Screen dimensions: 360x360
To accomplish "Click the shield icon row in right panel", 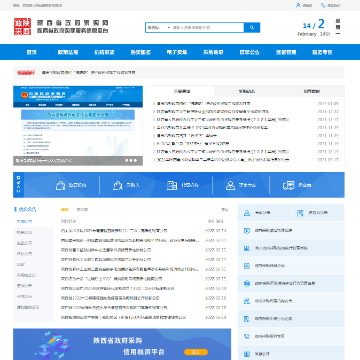I will pyautogui.click(x=291, y=230).
